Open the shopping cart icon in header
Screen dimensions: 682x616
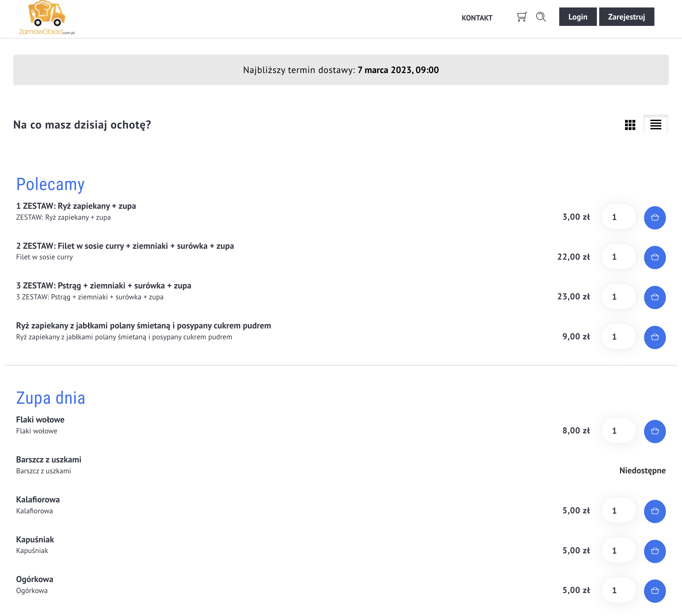coord(522,17)
